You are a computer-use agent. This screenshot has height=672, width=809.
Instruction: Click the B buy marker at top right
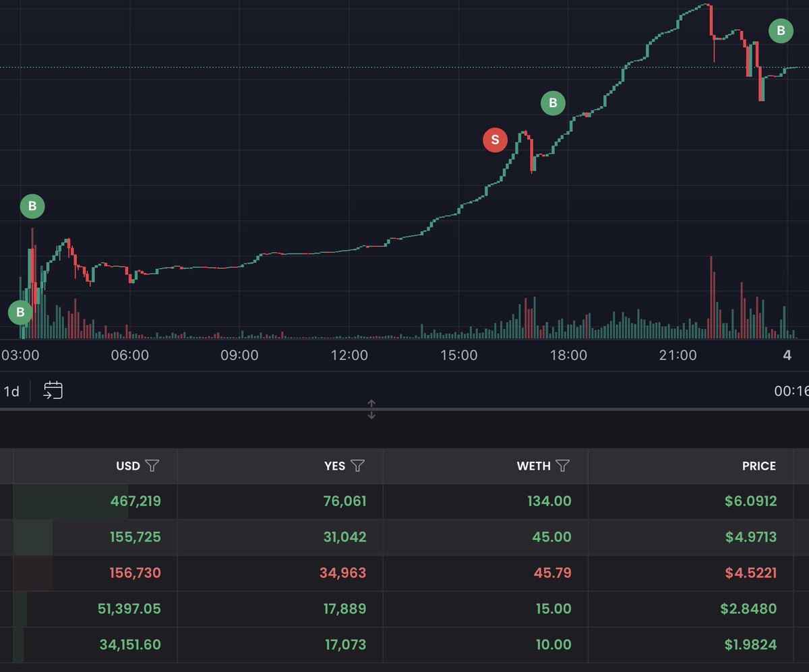(x=781, y=30)
